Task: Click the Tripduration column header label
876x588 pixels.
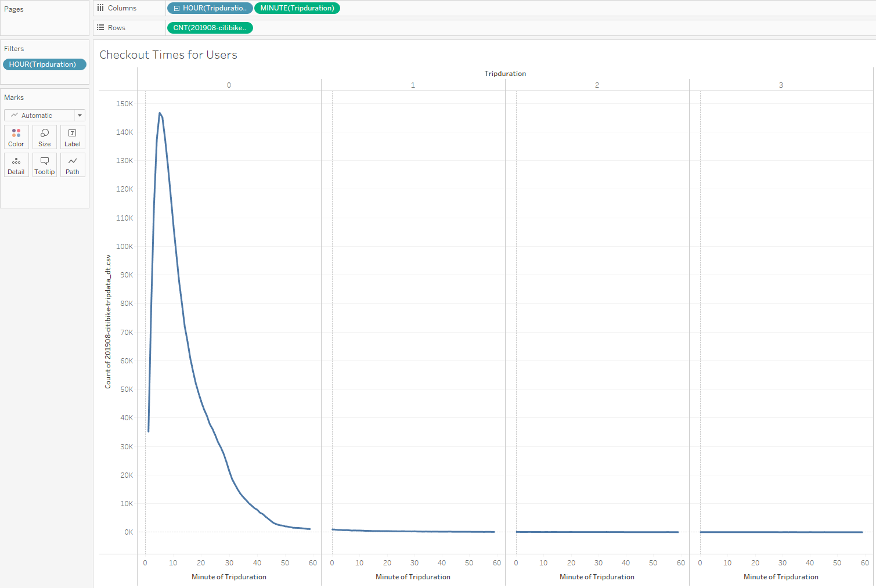Action: [x=505, y=73]
